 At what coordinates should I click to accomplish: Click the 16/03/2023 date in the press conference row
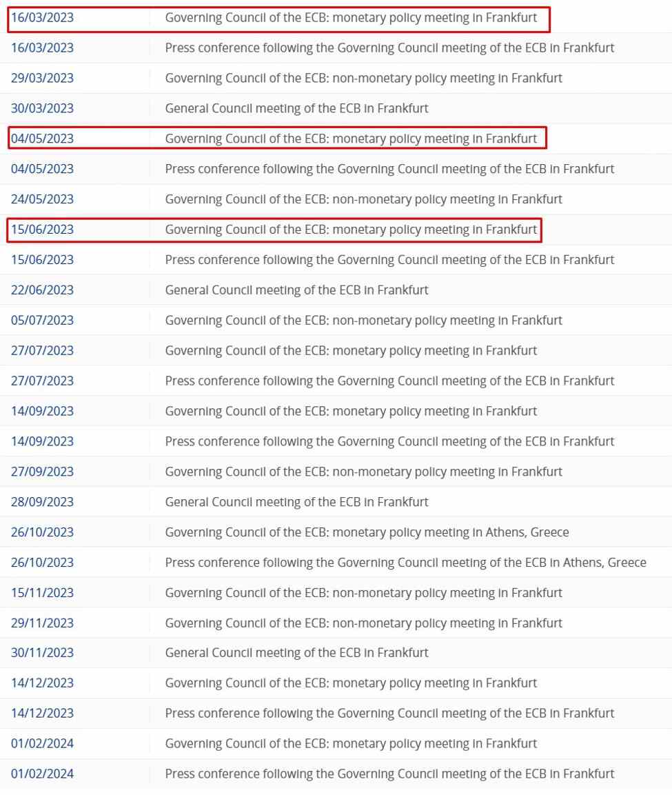[42, 48]
